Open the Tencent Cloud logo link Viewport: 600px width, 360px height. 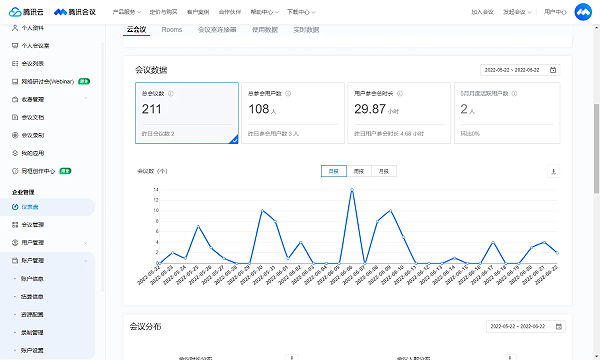[26, 12]
